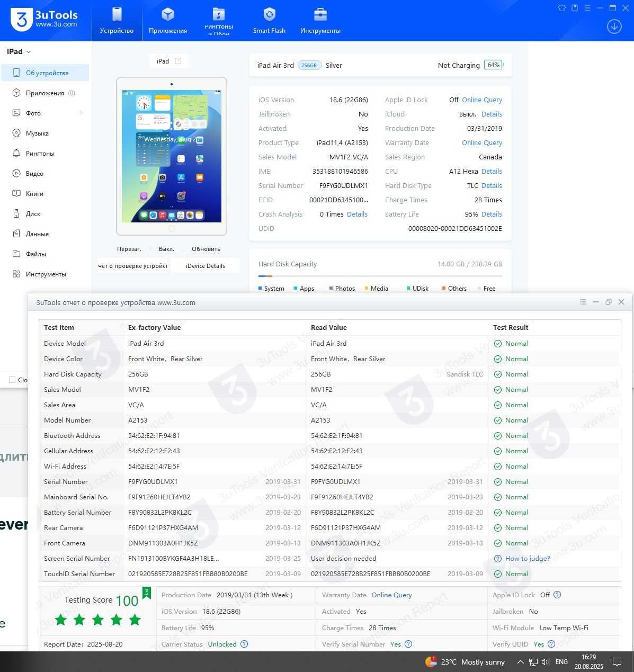Click the 'How to judge?' link
634x672 pixels.
pyautogui.click(x=528, y=558)
